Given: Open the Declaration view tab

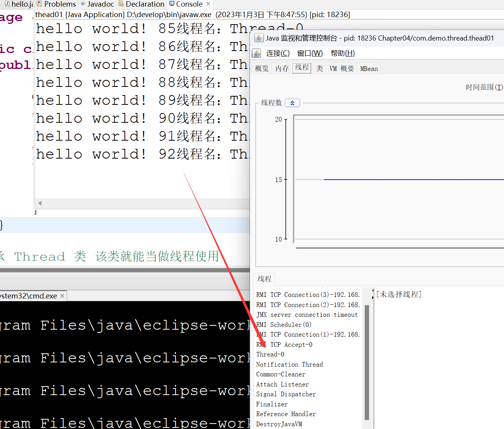Looking at the screenshot, I should [x=141, y=4].
